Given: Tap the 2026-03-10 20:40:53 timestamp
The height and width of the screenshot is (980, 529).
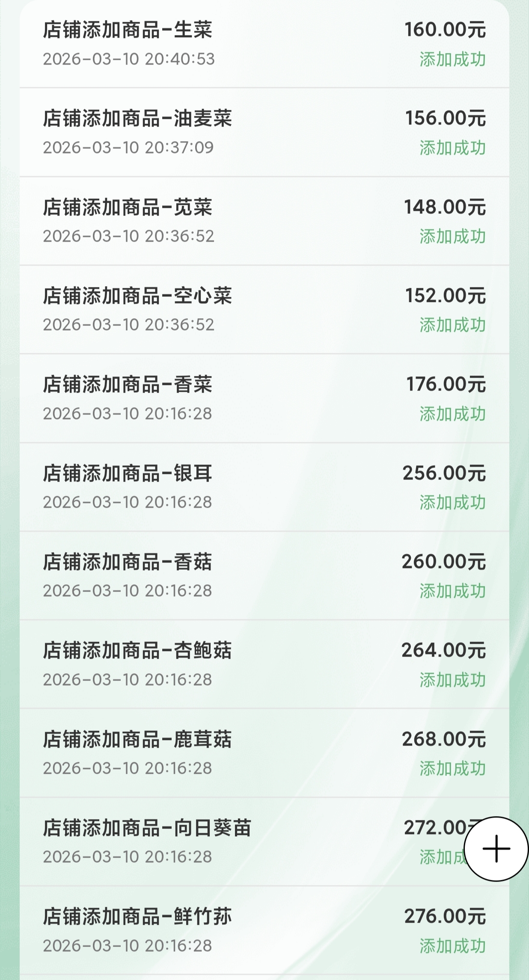Looking at the screenshot, I should pyautogui.click(x=128, y=59).
